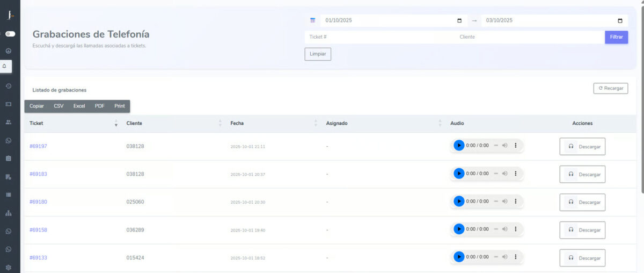Download recording of ticket #69133 via Descargar
The image size is (644, 273).
[582, 258]
